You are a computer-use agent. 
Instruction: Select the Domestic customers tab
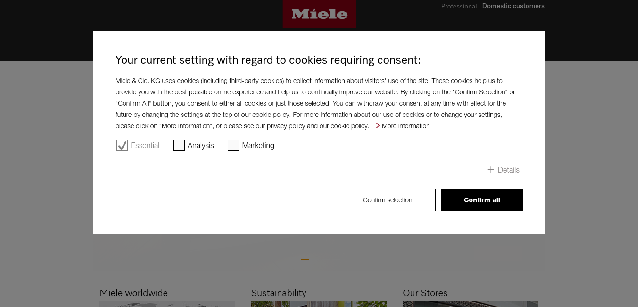[513, 6]
